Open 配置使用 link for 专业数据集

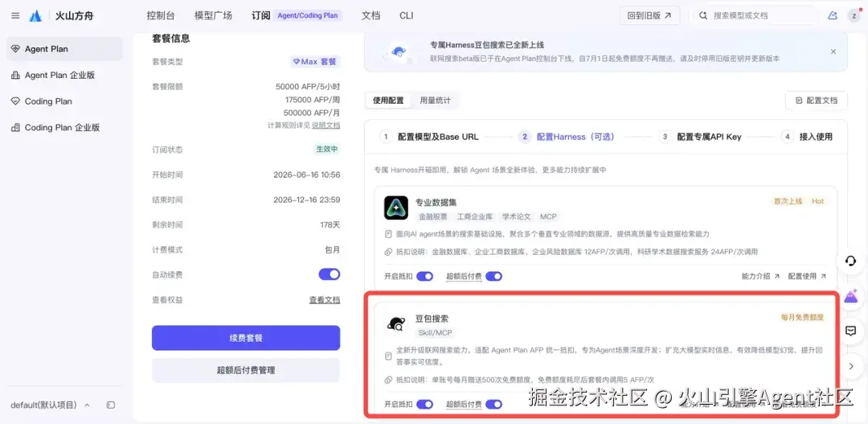tap(807, 276)
